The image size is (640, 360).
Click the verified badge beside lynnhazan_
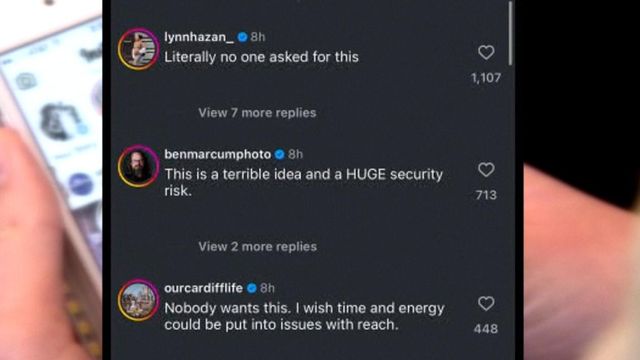(x=242, y=37)
